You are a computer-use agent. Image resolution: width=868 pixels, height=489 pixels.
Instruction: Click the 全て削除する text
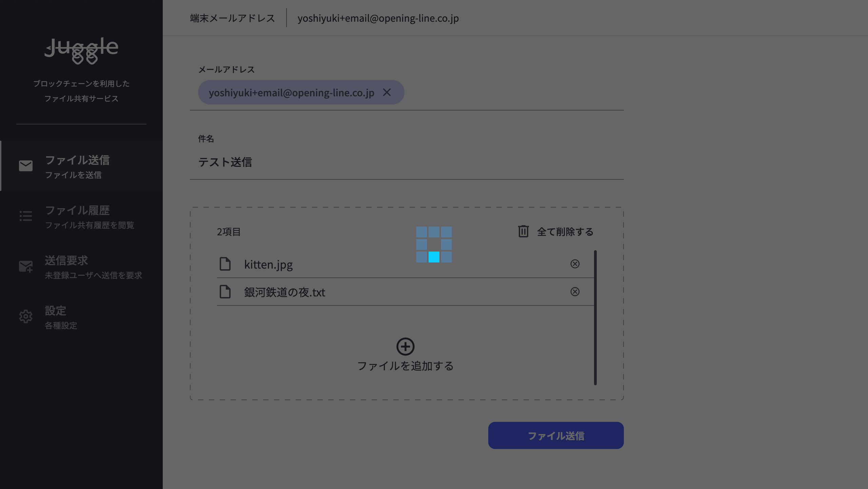coord(565,232)
